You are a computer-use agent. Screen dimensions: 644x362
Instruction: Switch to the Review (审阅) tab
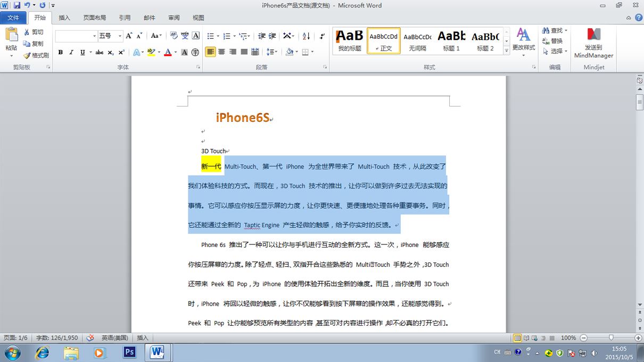click(174, 18)
